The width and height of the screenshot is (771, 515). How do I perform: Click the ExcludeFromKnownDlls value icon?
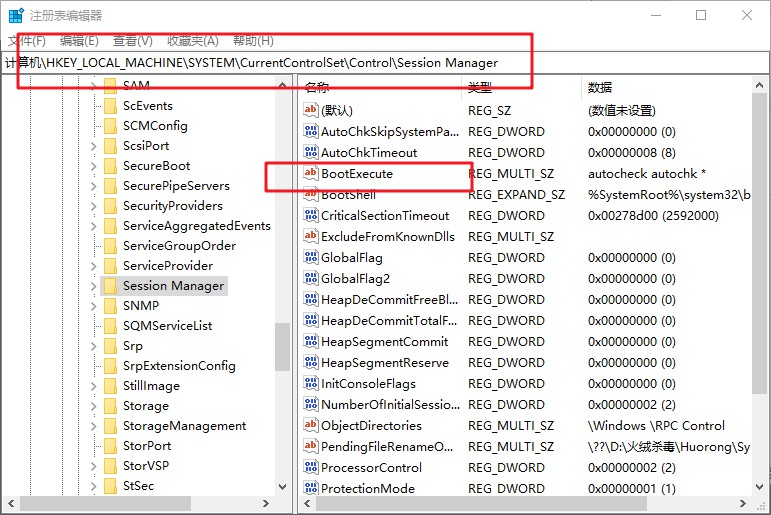[x=310, y=237]
